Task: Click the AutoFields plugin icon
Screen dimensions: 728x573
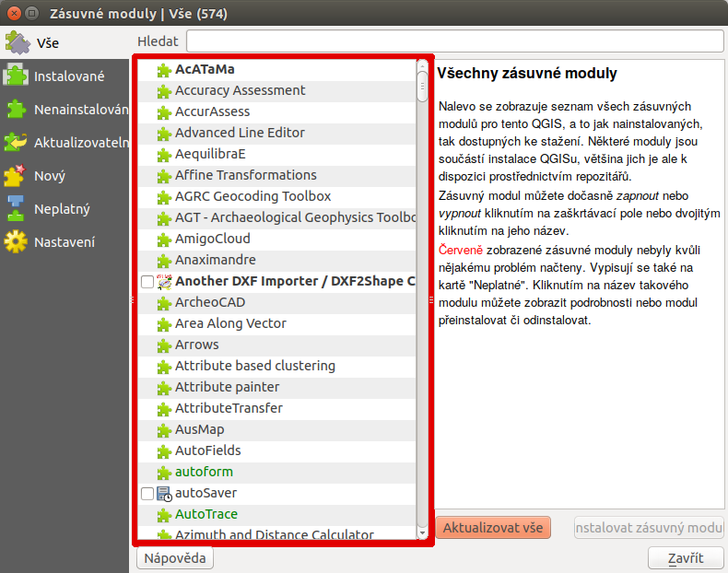Action: (164, 452)
